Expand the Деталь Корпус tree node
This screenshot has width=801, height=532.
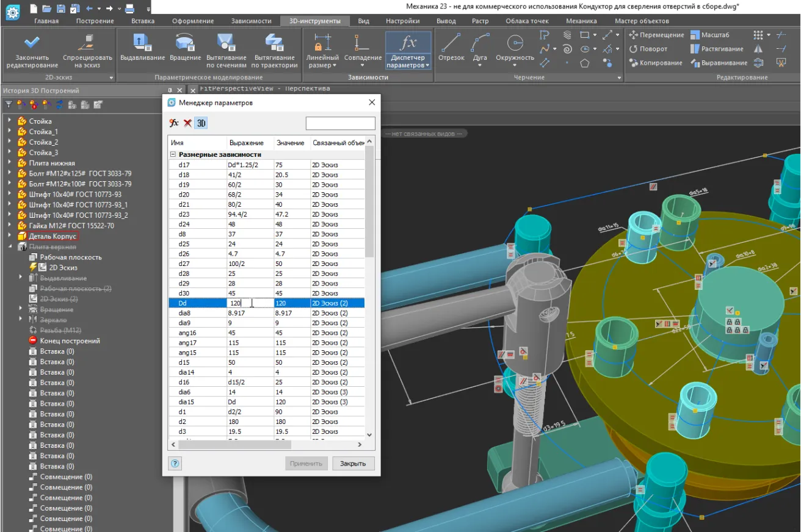[x=10, y=236]
